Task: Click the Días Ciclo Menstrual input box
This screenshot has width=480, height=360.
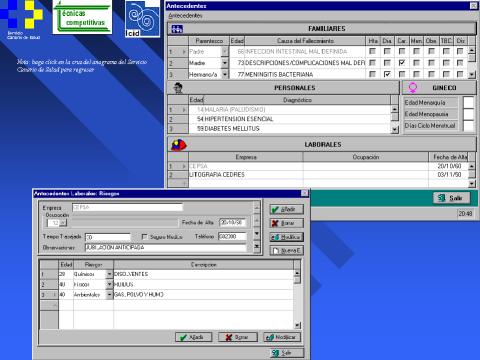Action: point(469,126)
